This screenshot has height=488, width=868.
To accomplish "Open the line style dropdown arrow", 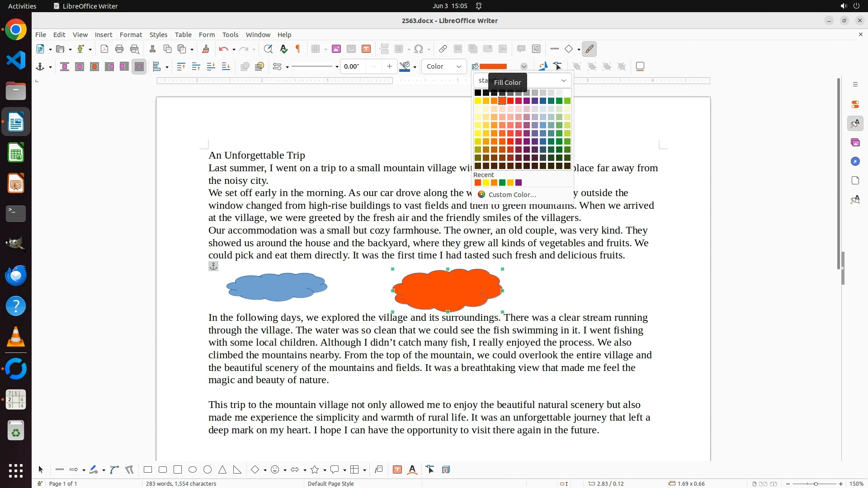I will (x=337, y=67).
